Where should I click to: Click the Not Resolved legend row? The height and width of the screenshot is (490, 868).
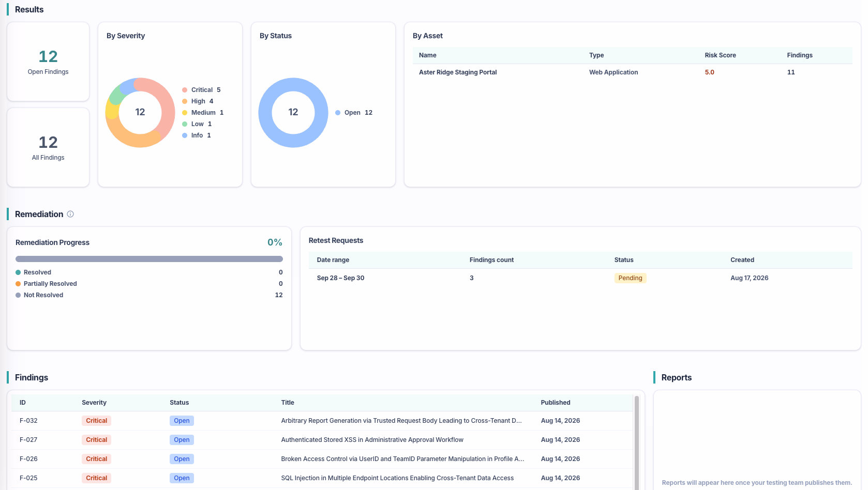click(x=149, y=295)
